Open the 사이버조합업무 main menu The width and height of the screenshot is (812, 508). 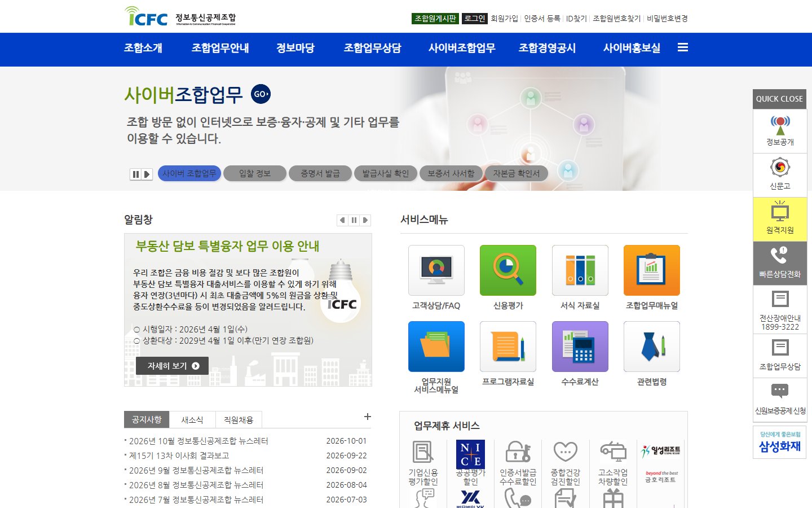pyautogui.click(x=462, y=48)
